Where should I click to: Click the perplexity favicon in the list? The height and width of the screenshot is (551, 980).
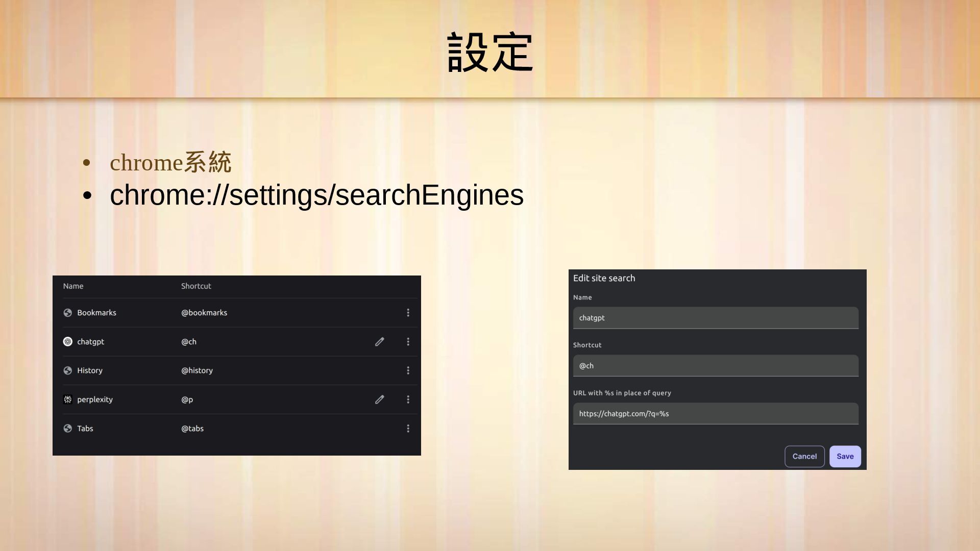click(x=67, y=399)
